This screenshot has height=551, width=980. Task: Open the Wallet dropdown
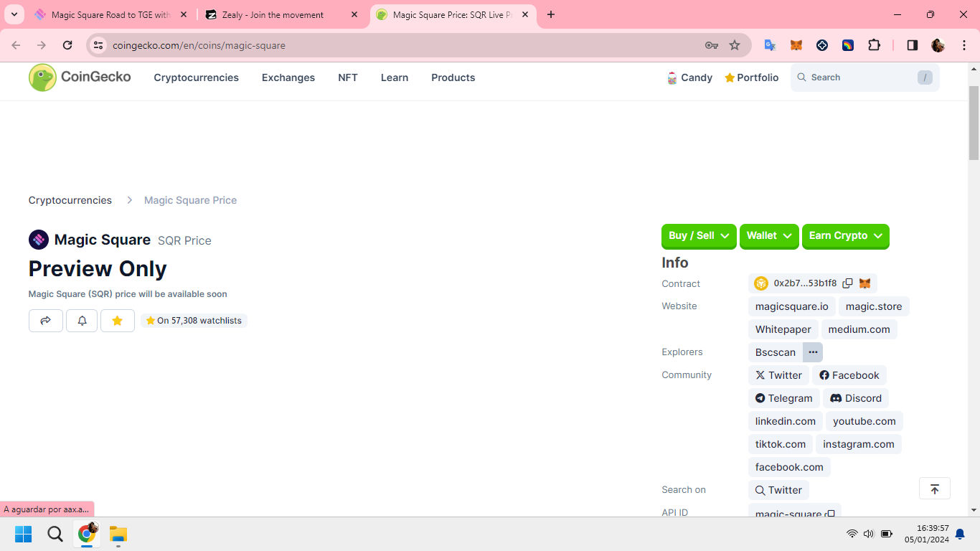[768, 236]
